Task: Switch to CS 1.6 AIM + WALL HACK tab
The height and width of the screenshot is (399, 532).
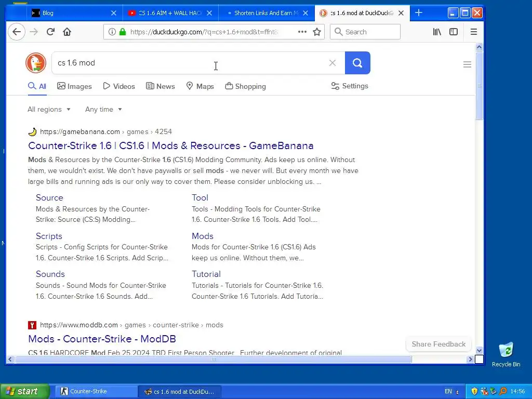Action: (170, 13)
